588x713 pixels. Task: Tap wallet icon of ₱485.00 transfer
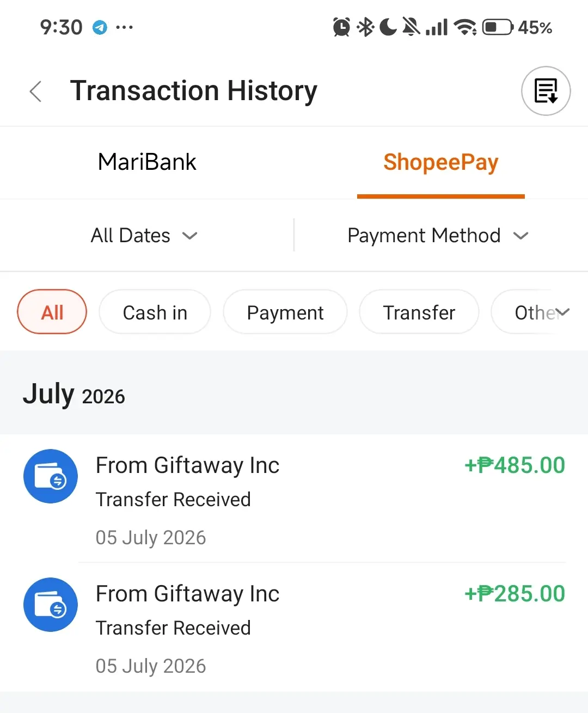pos(51,476)
